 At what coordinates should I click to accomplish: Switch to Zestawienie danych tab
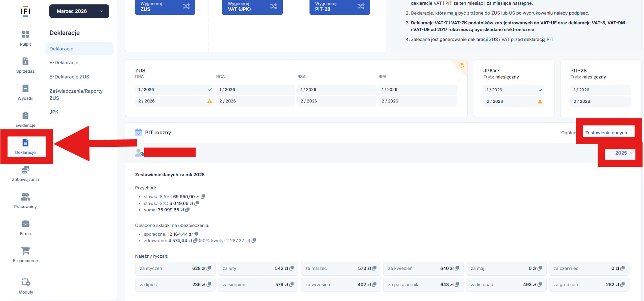[x=606, y=133]
